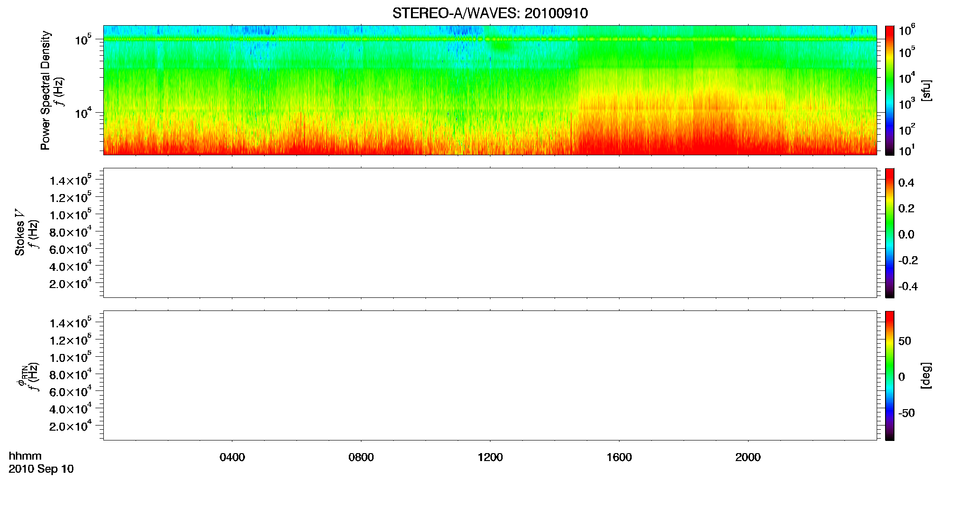This screenshot has height=505, width=980.
Task: Click the phi RTN axis label
Action: tap(22, 375)
